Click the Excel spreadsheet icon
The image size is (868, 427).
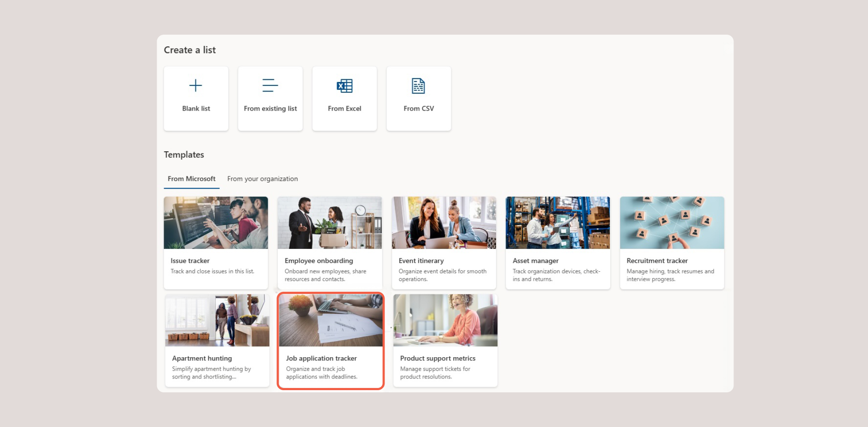click(345, 86)
